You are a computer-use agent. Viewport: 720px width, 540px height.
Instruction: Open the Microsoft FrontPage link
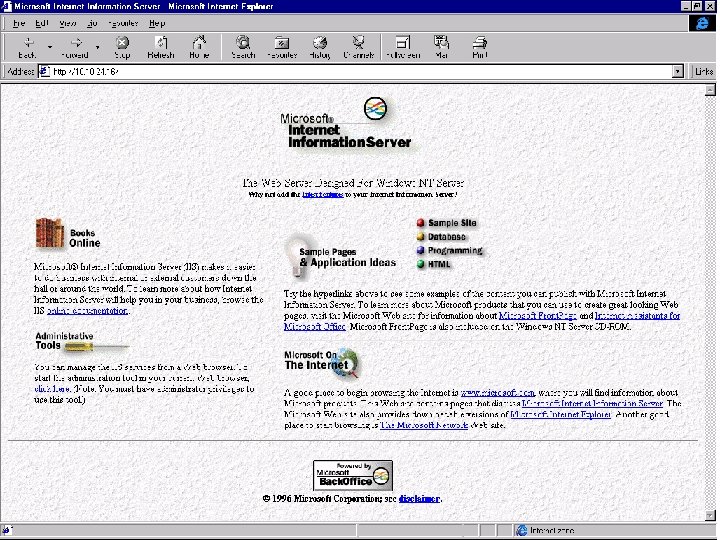(538, 316)
